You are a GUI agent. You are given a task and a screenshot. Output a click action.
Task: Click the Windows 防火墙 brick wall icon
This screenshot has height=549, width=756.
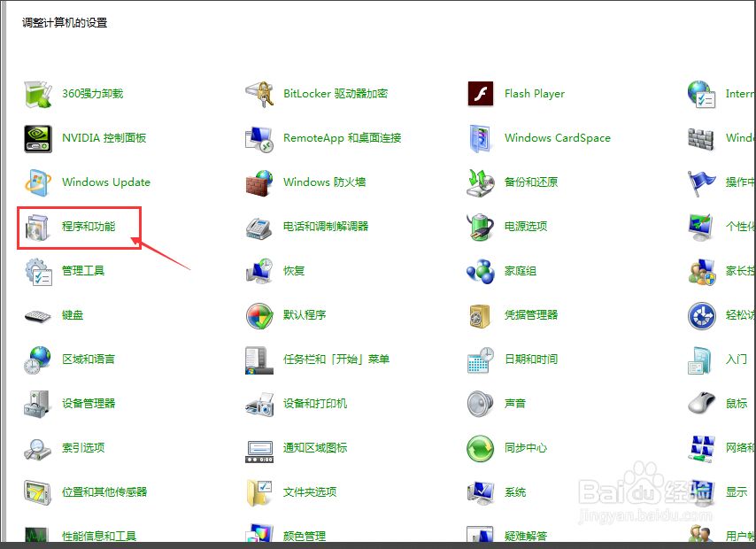coord(258,182)
